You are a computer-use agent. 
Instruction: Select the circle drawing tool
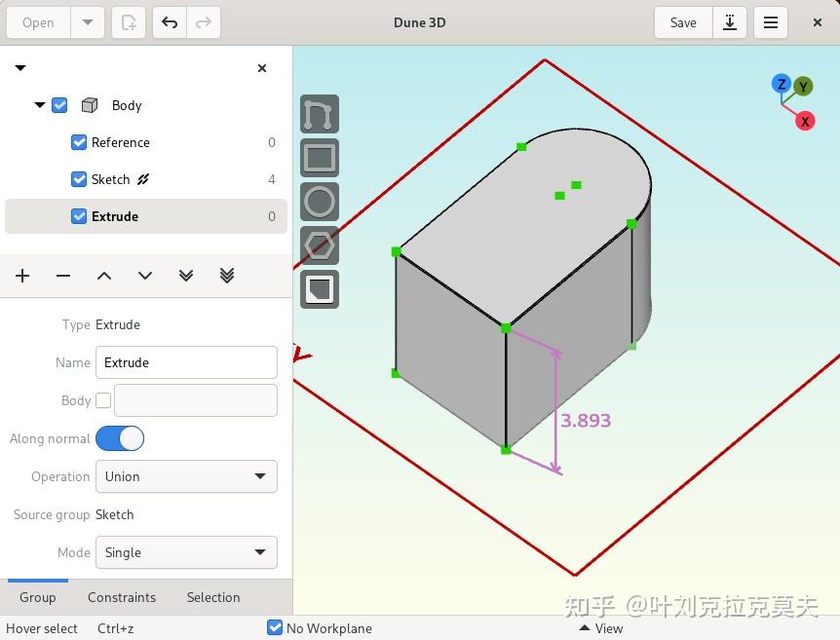(x=319, y=202)
